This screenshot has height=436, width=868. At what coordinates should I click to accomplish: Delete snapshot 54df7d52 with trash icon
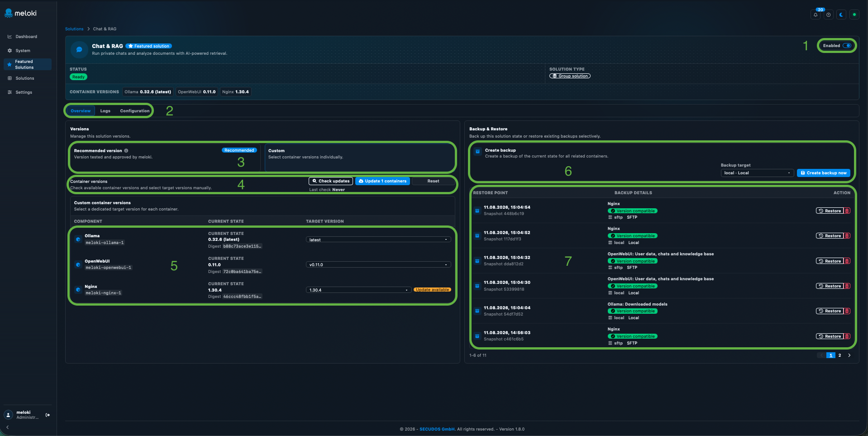[x=847, y=311]
